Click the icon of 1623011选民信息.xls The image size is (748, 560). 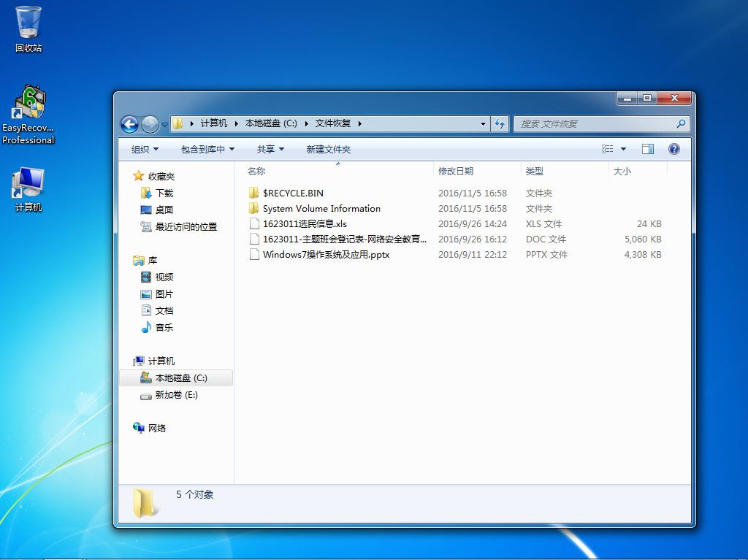254,223
